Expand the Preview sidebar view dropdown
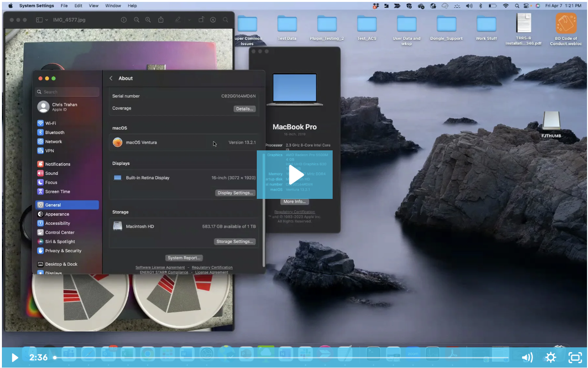 (x=47, y=20)
